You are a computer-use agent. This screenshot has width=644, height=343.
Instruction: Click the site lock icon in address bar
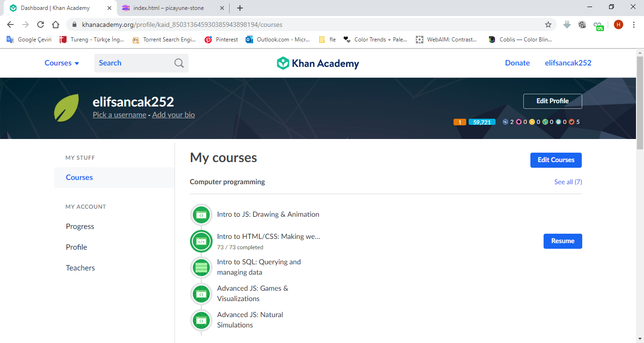tap(74, 24)
